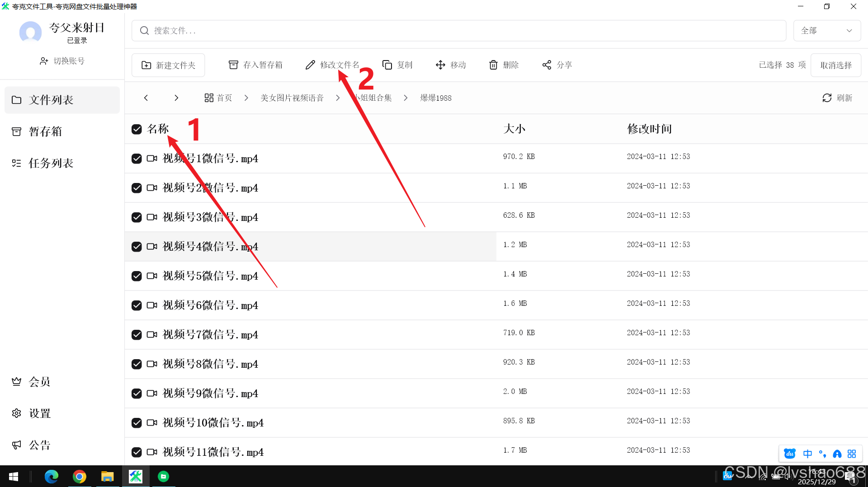Image resolution: width=868 pixels, height=487 pixels.
Task: Click the 移动 move icon
Action: (440, 65)
